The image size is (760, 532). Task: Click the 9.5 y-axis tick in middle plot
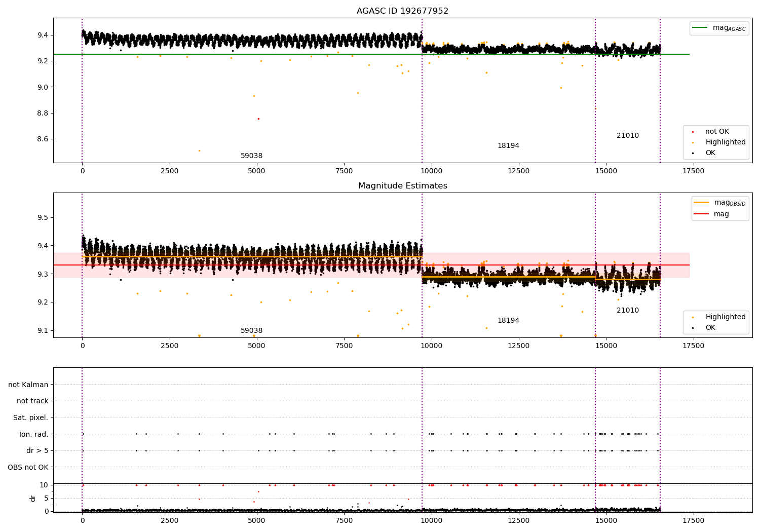coord(44,218)
